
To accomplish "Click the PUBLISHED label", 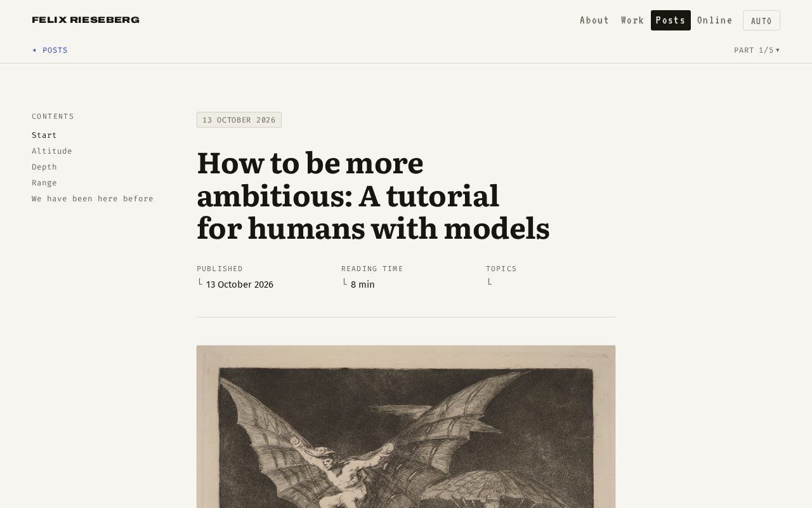I will point(219,269).
